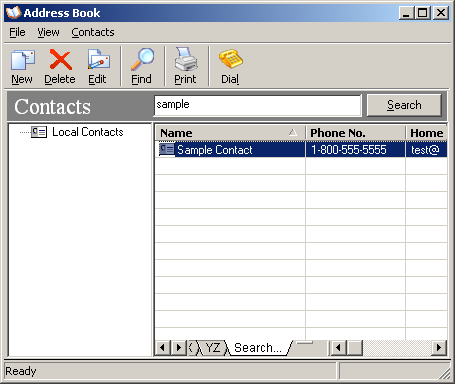Click the search text field containing sample
This screenshot has height=384, width=455.
pyautogui.click(x=257, y=105)
